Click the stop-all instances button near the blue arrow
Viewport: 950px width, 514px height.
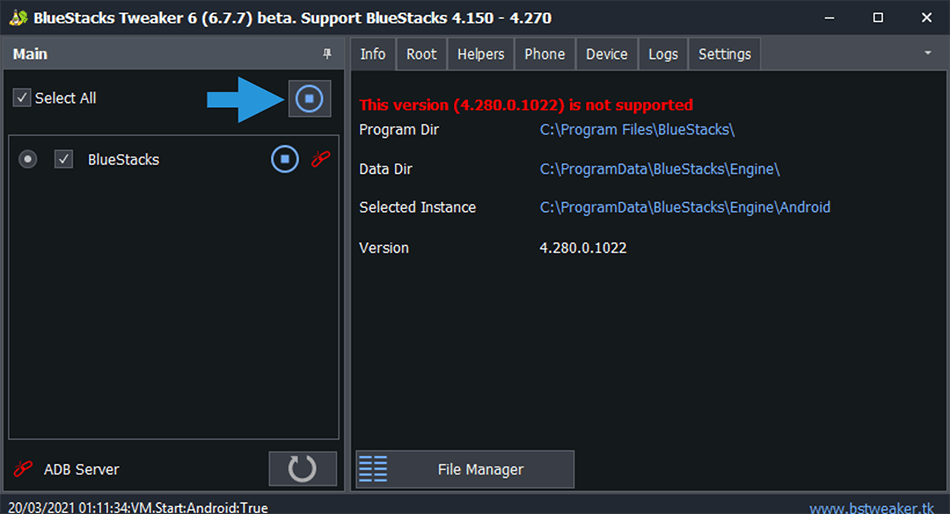[309, 98]
